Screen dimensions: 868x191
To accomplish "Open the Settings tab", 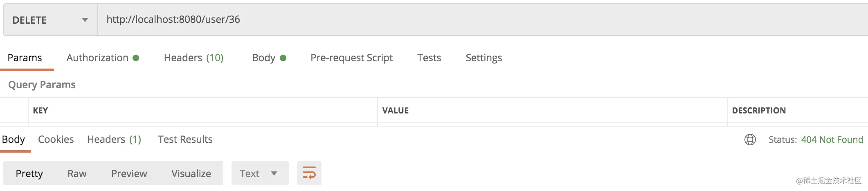I will point(483,58).
